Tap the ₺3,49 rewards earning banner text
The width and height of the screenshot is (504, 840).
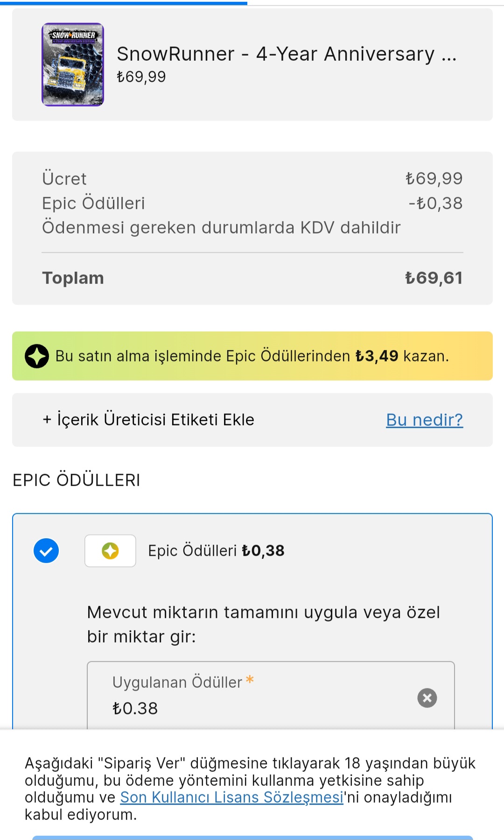coord(252,356)
